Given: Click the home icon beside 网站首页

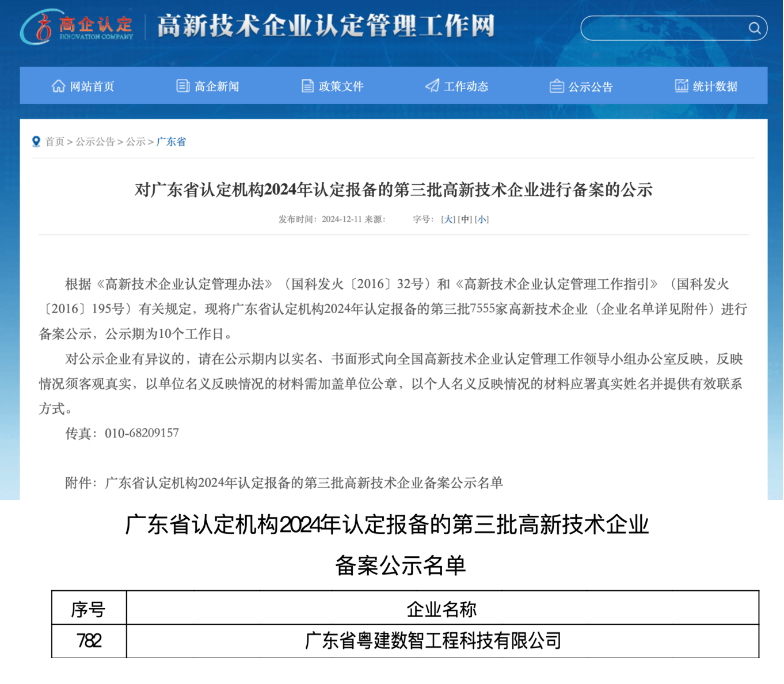Looking at the screenshot, I should [58, 86].
